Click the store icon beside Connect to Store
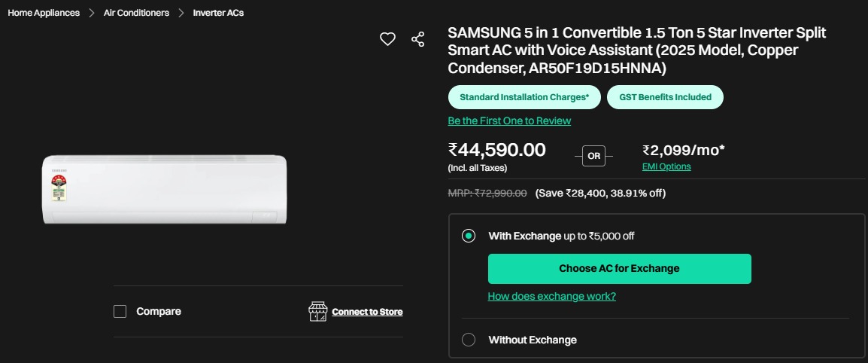Screen dimensions: 868x363 (318, 312)
